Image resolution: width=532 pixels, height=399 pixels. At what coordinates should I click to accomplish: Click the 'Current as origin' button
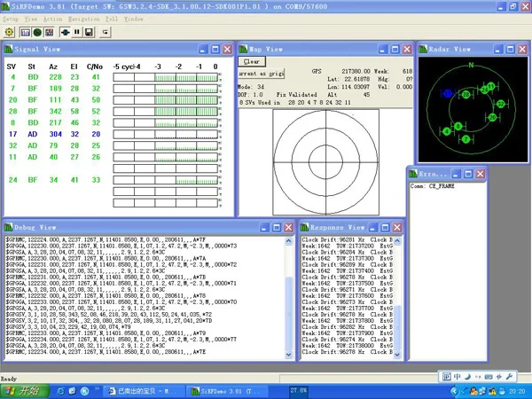click(x=261, y=74)
